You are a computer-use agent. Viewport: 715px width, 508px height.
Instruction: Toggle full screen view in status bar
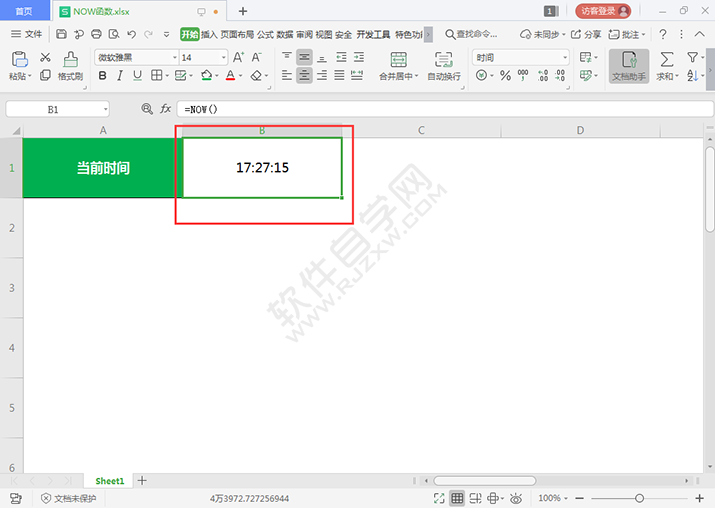pos(439,498)
